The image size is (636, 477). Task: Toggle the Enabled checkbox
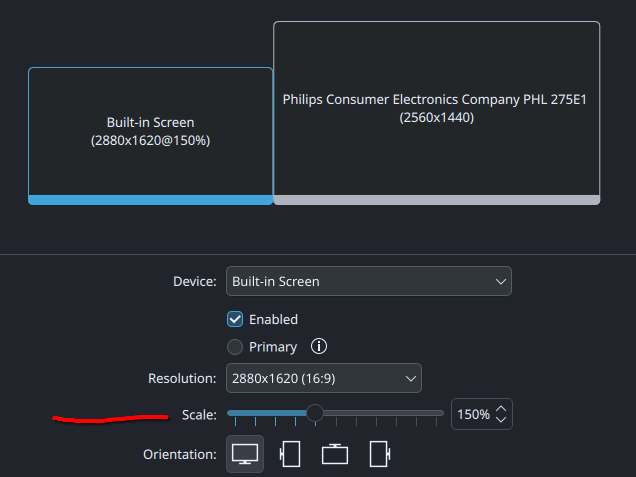pyautogui.click(x=235, y=319)
